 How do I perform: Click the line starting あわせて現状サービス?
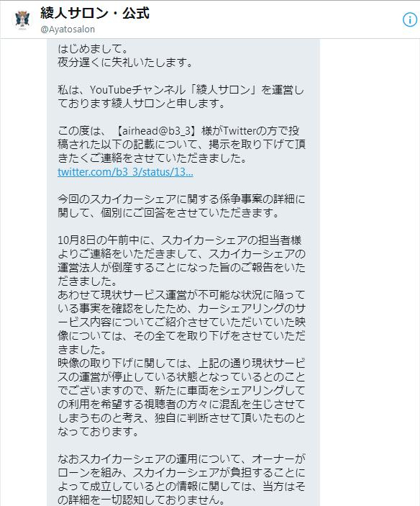[181, 295]
